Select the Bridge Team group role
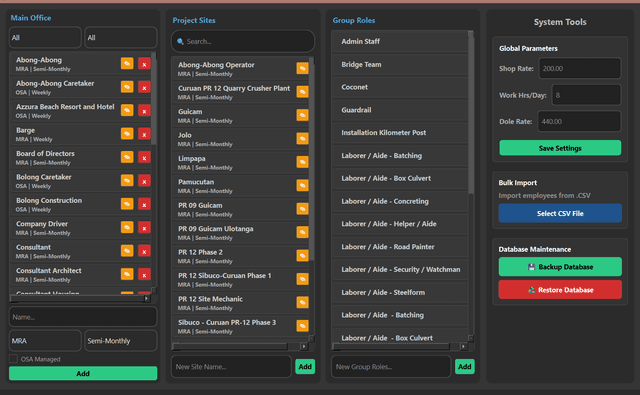Image resolution: width=640 pixels, height=395 pixels. click(x=400, y=64)
